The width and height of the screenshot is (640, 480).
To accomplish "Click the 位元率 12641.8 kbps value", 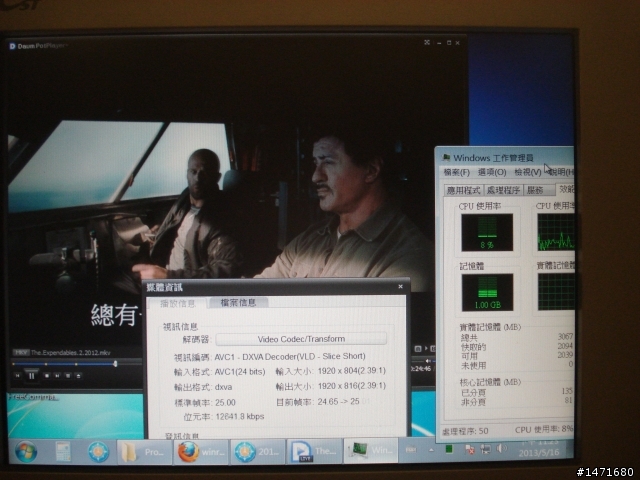I will point(240,416).
